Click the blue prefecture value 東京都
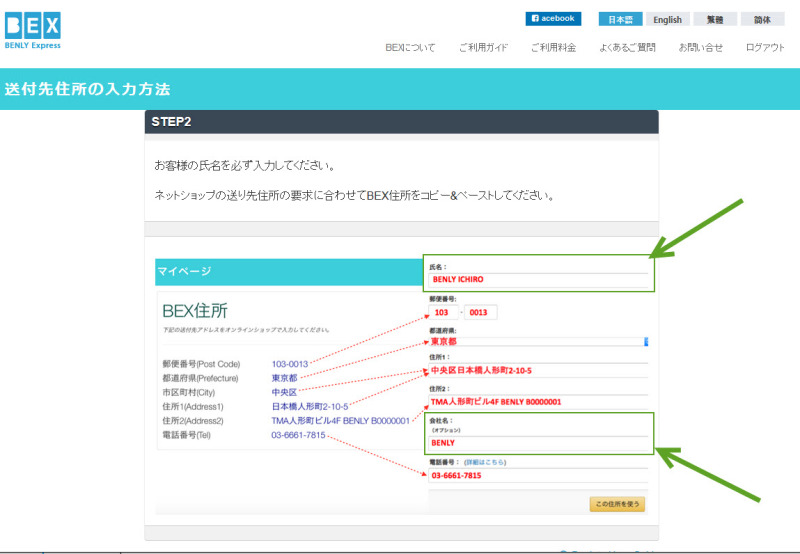This screenshot has width=800, height=554. coord(284,379)
